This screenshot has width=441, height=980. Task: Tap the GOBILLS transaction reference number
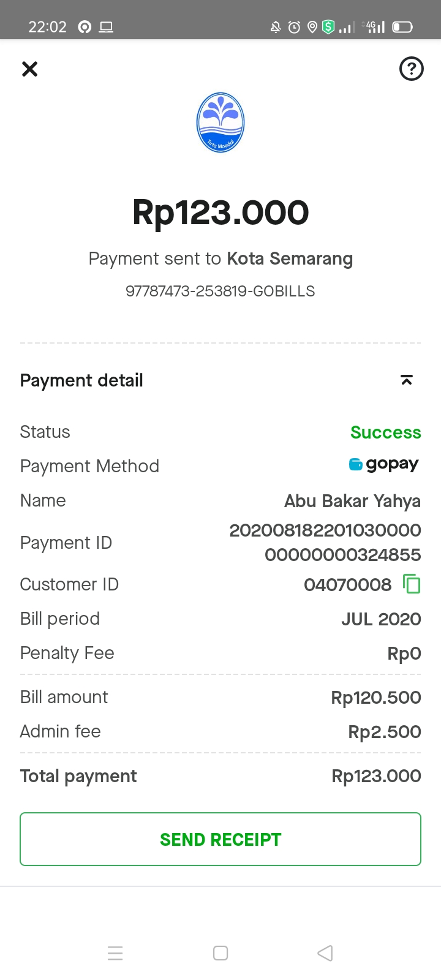(x=221, y=291)
